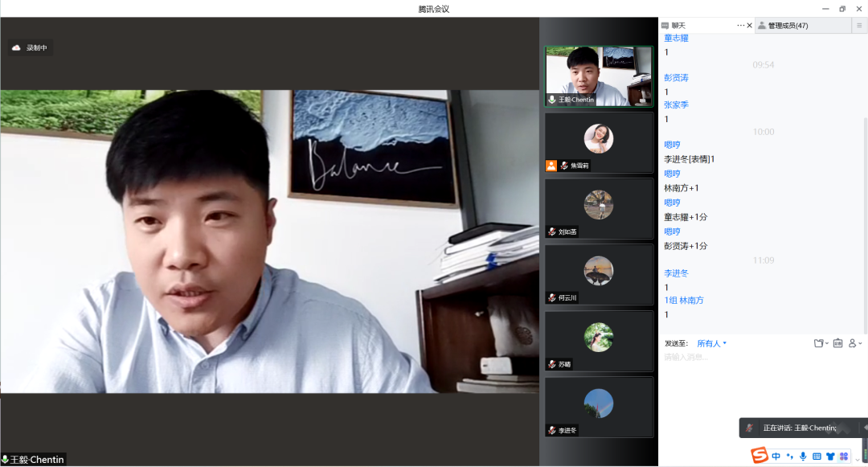Select 李进冬's avatar in the participant strip
Screen dimensions: 868x467
[599, 404]
